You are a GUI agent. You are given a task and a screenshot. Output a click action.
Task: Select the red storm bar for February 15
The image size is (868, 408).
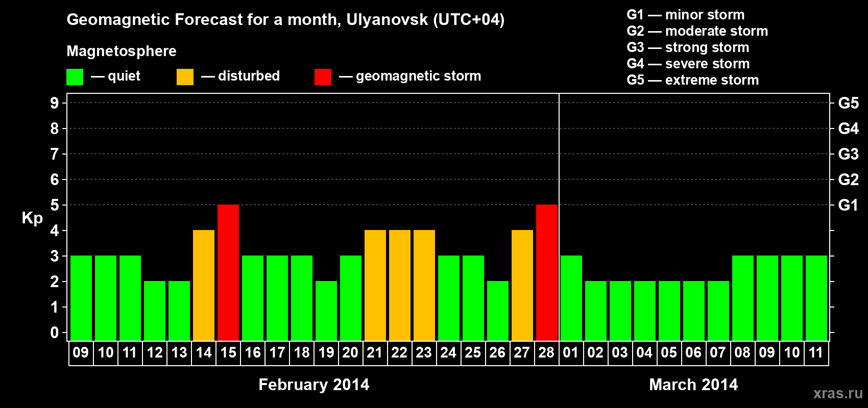point(228,272)
